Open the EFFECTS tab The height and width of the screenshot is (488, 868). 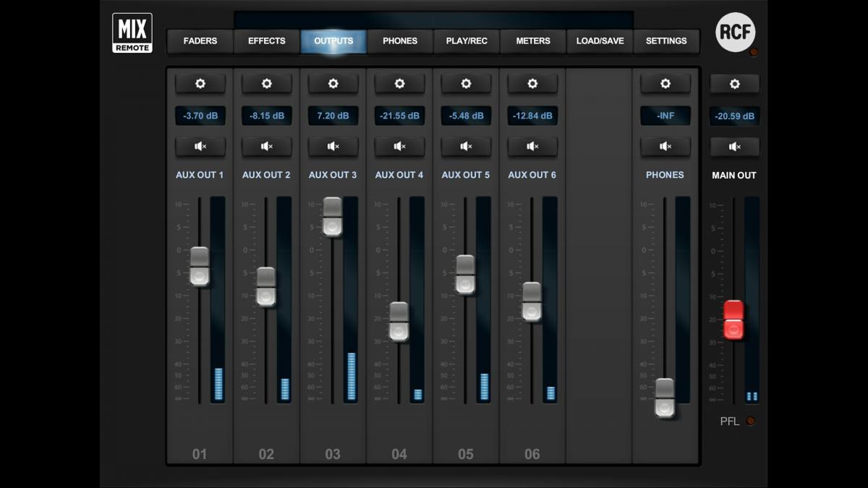pyautogui.click(x=267, y=41)
